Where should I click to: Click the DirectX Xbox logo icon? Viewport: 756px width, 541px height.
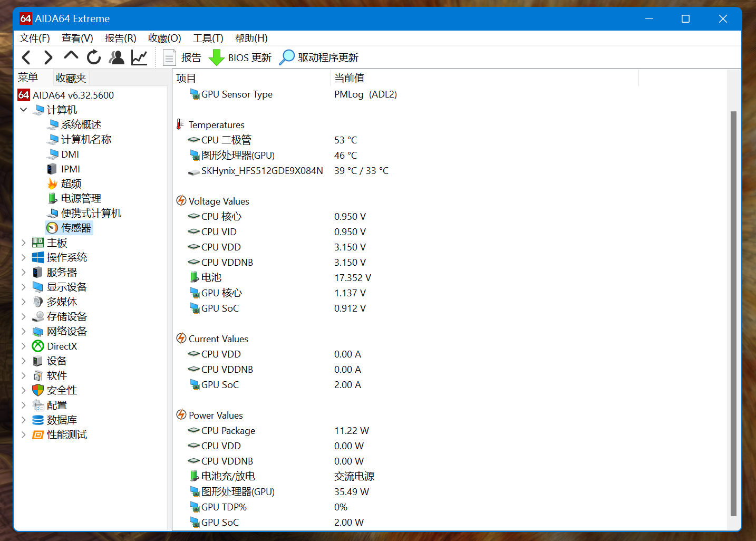click(38, 346)
